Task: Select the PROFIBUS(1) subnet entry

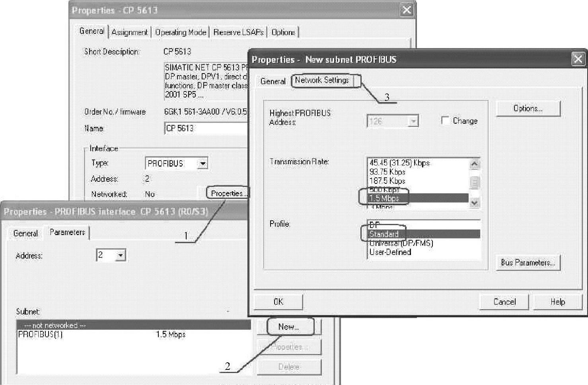Action: point(134,334)
